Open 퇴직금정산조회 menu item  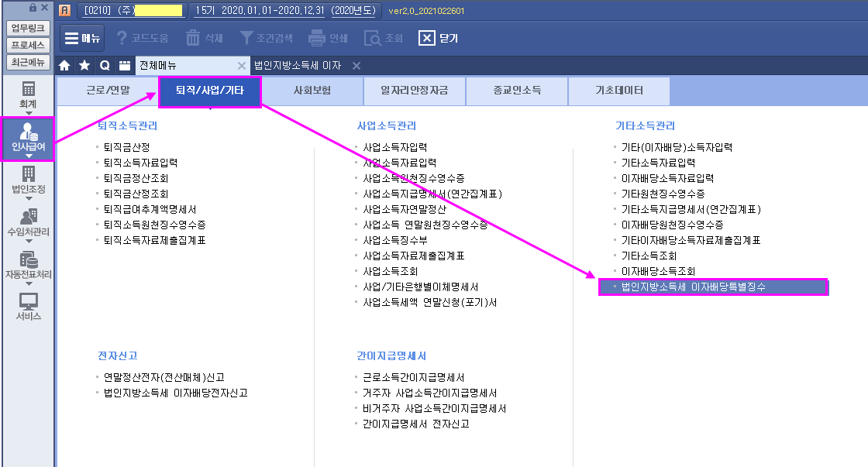pyautogui.click(x=136, y=179)
